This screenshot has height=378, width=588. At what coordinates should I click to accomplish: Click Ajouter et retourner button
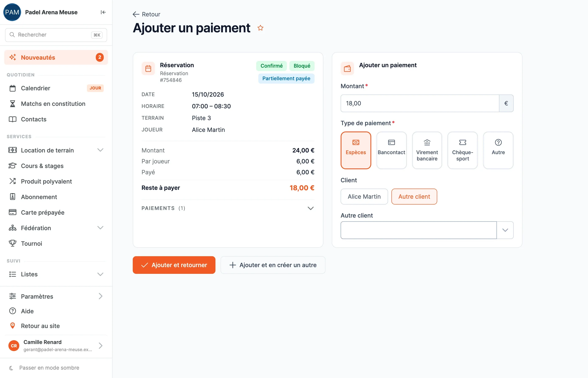174,265
